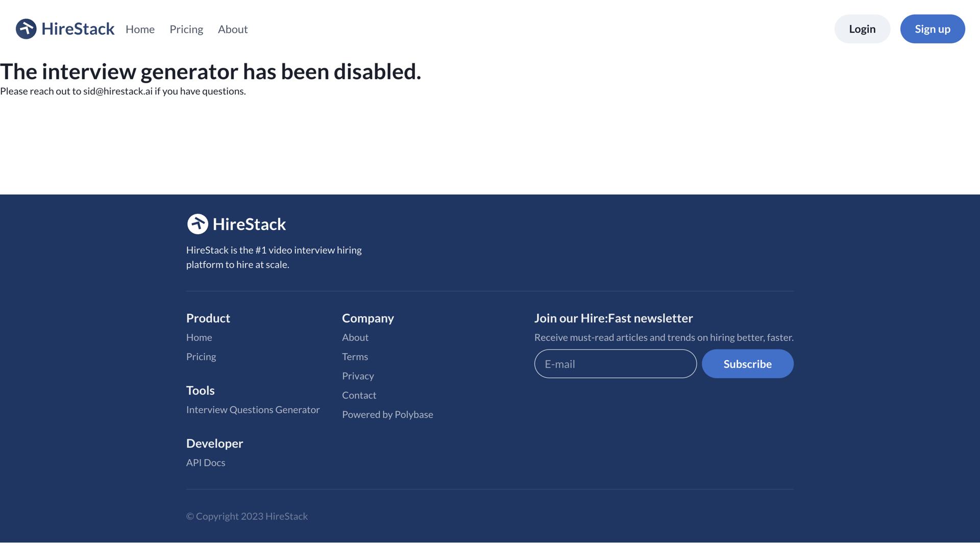Open the Interview Questions Generator tool
Viewport: 980px width, 551px height.
tap(253, 409)
